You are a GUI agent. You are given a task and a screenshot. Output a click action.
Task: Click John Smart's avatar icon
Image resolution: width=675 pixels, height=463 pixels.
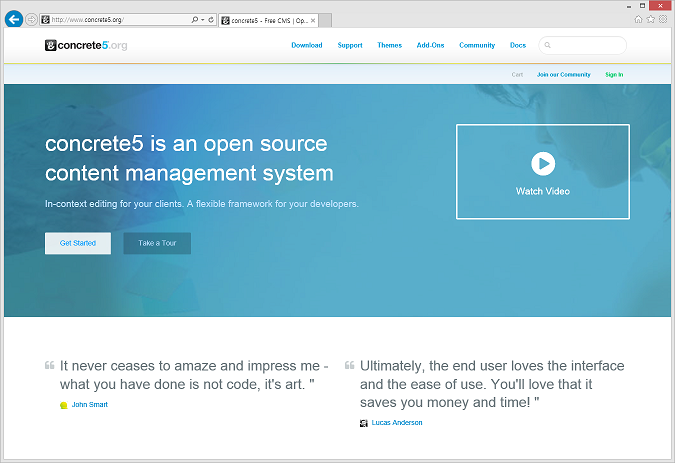pos(64,405)
